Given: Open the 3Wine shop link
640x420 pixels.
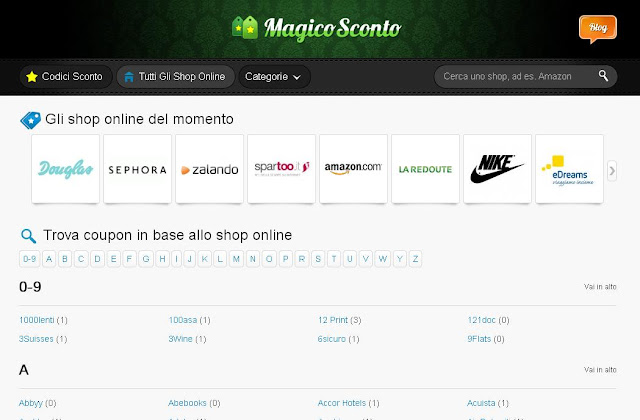Looking at the screenshot, I should 180,339.
